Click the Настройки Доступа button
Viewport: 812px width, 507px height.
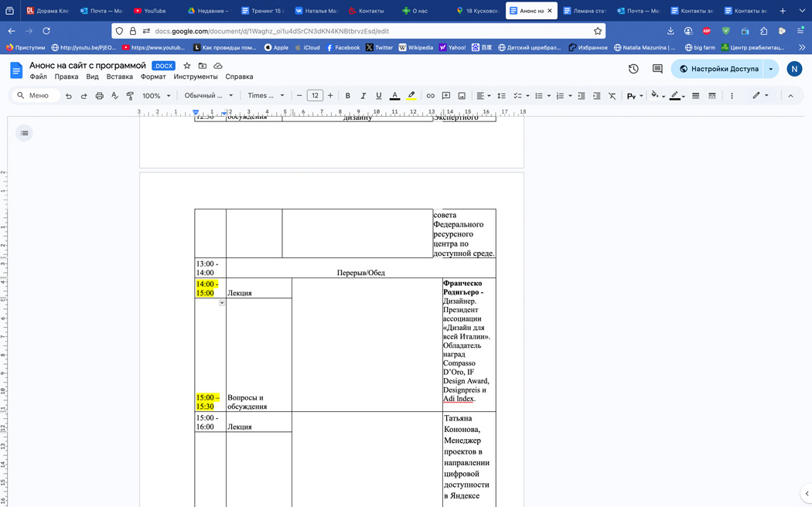click(x=718, y=69)
